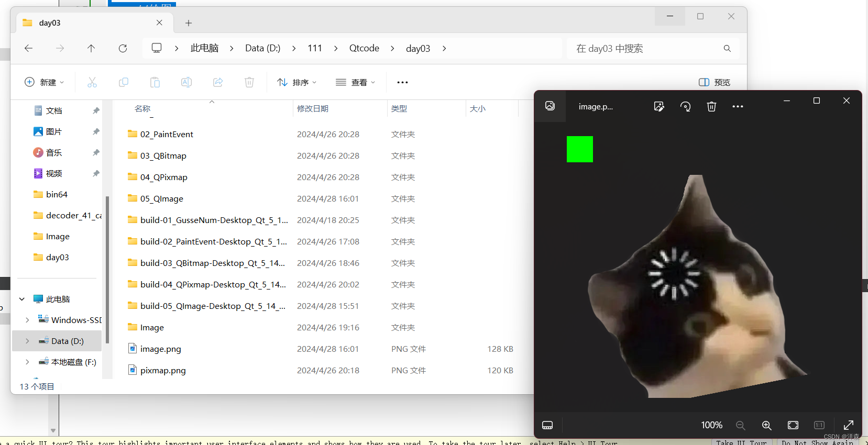This screenshot has width=868, height=445.
Task: Click the Paste clipboard icon
Action: coord(155,82)
